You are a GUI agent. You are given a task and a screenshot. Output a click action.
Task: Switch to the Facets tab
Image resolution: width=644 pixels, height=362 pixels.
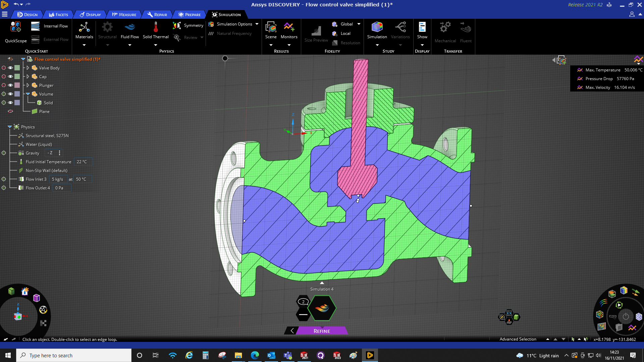point(59,14)
